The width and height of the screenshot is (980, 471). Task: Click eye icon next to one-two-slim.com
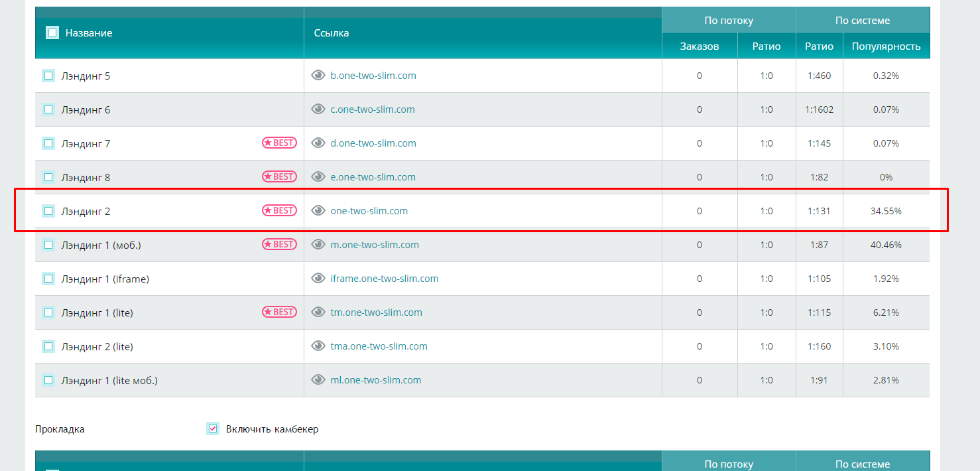(318, 211)
